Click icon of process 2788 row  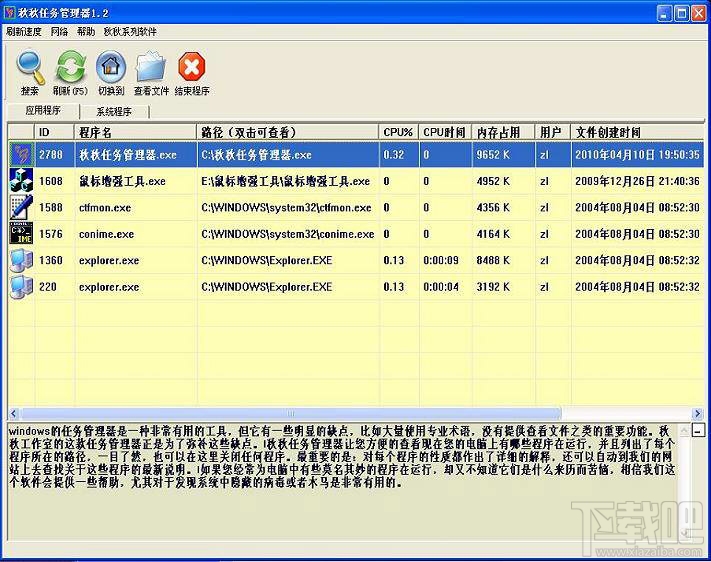click(21, 155)
